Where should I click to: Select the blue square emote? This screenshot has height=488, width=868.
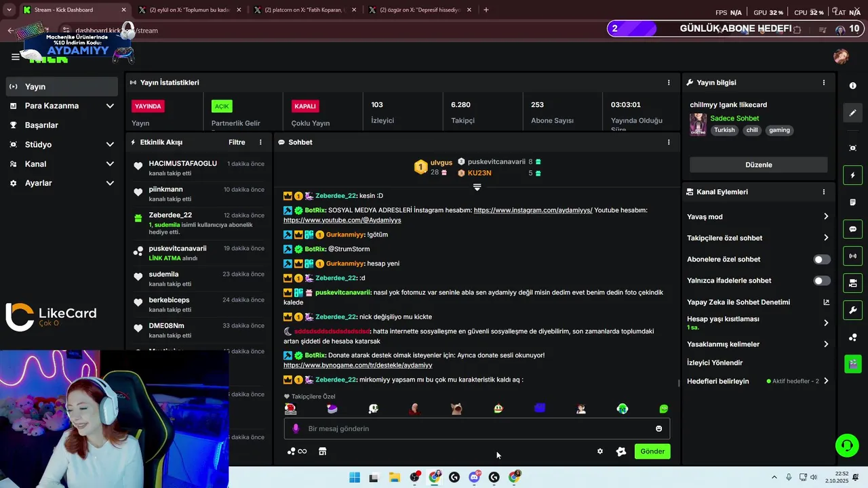point(540,408)
